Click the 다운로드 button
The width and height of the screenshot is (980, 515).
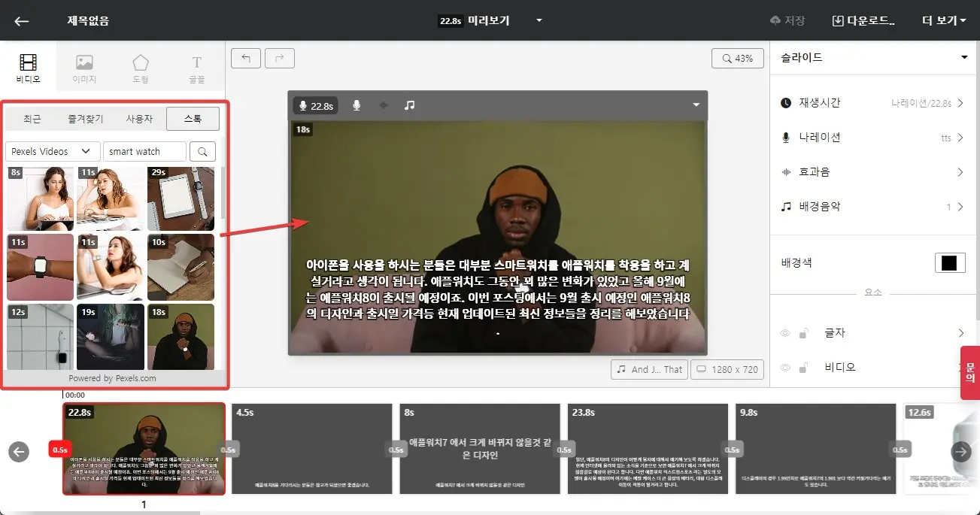863,21
